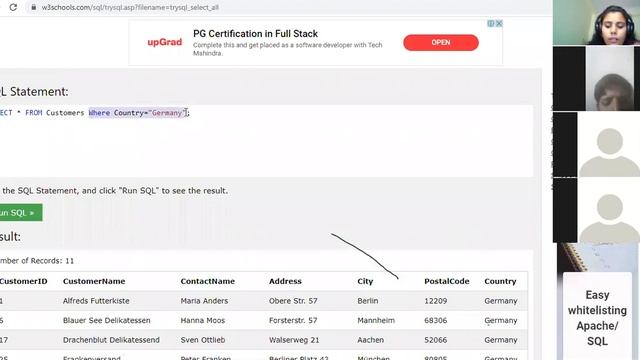
Task: Click the upper grey avatar participant tile
Action: click(x=596, y=144)
